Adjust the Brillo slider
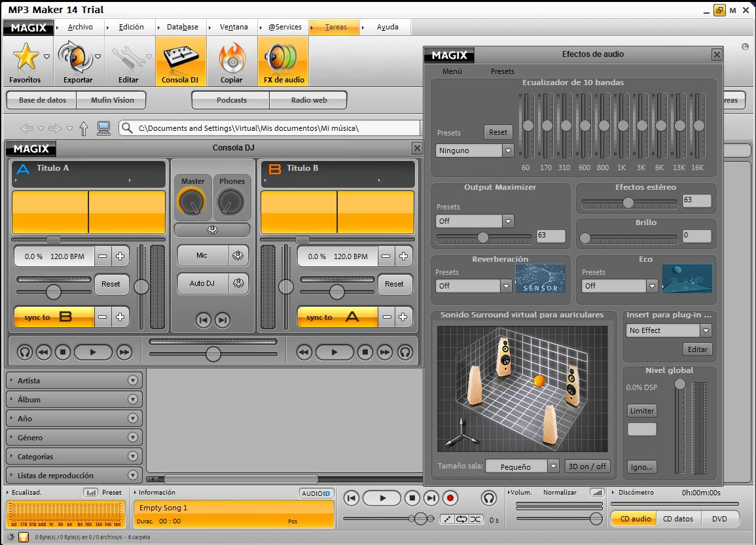Screen dimensions: 756x545 [585, 237]
